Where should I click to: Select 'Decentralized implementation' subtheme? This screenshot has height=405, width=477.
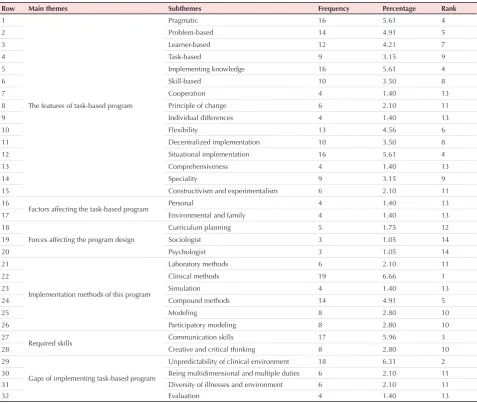[214, 142]
